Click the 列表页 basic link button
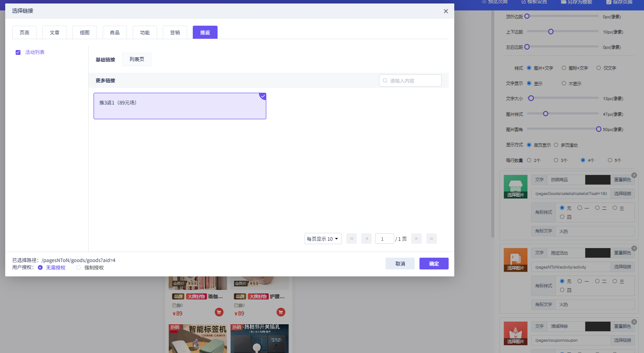 coord(137,60)
